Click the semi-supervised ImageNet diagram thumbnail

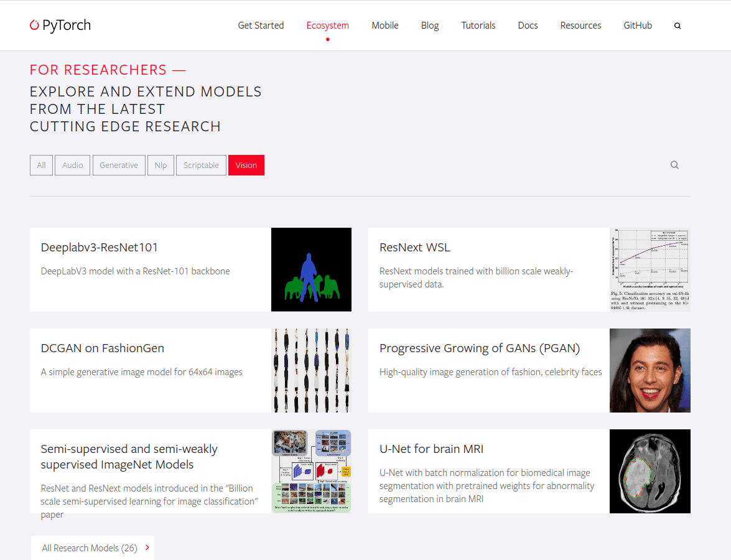312,471
